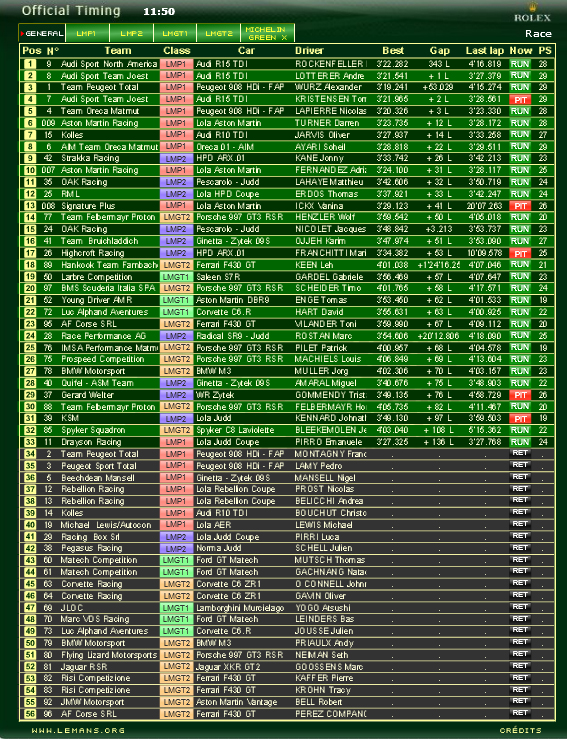
Task: Switch to the LMP1 tab
Action: pyautogui.click(x=87, y=33)
